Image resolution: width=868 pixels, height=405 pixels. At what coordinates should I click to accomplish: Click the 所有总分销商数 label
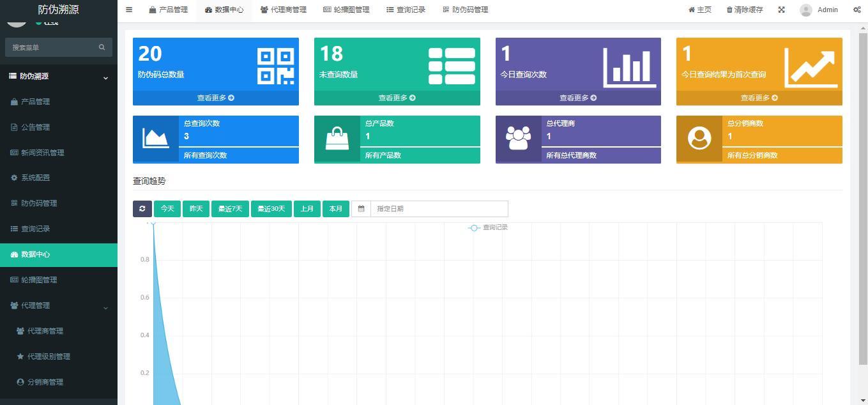[752, 155]
